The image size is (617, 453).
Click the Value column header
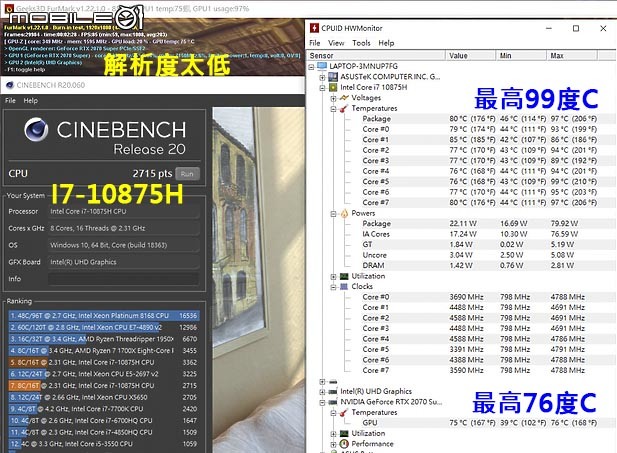coord(471,55)
